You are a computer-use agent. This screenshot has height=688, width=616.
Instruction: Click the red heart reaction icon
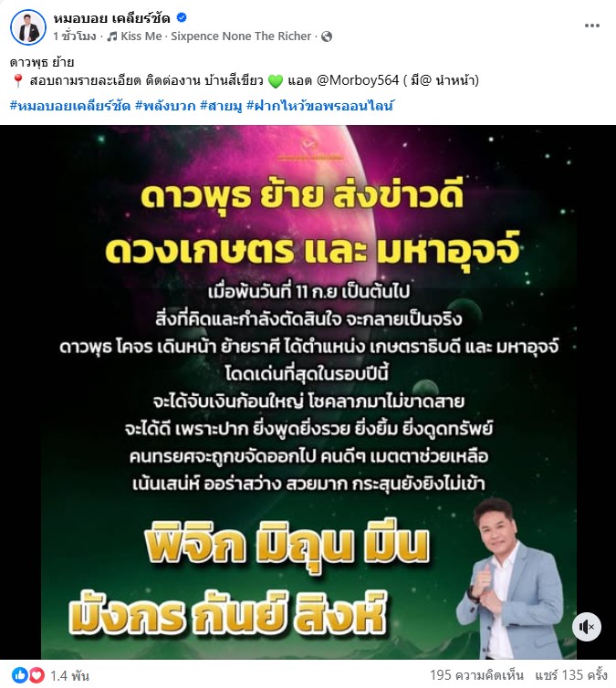(x=36, y=675)
